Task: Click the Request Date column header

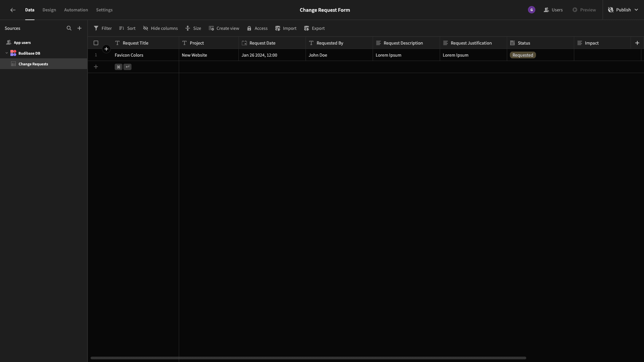Action: [272, 43]
